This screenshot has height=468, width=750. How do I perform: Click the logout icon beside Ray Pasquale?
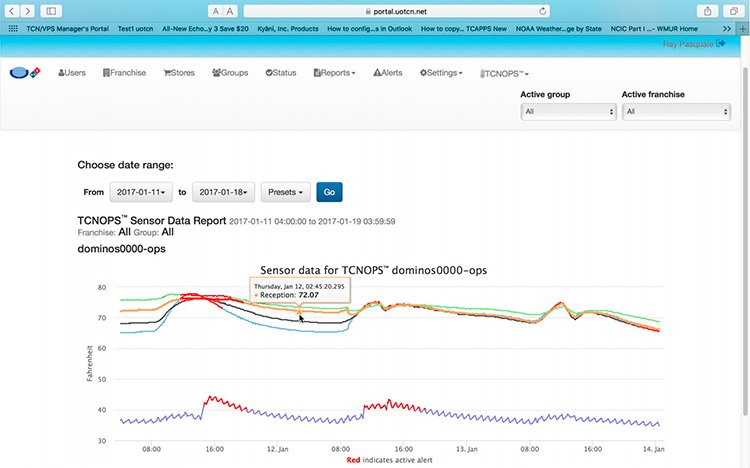click(721, 43)
